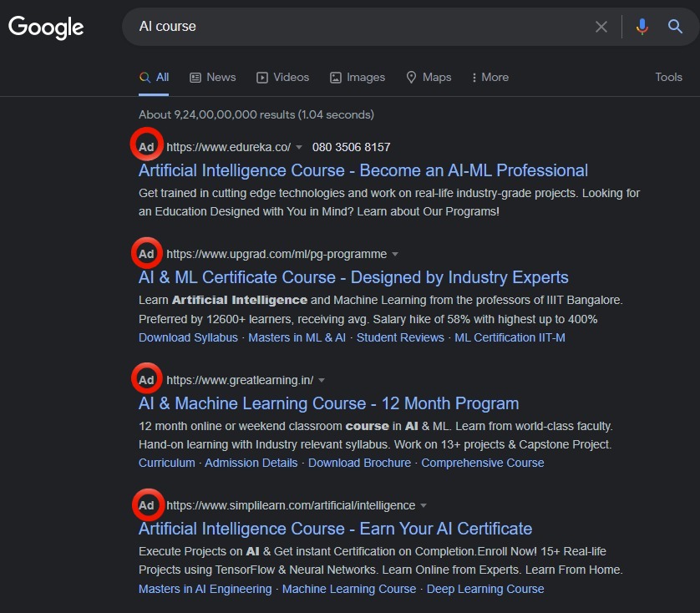Open the Tools button
This screenshot has width=700, height=613.
pos(668,77)
